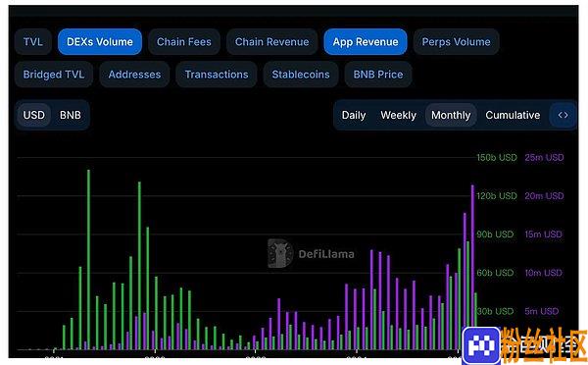588x365 pixels.
Task: Select USD denomination
Action: coord(33,115)
